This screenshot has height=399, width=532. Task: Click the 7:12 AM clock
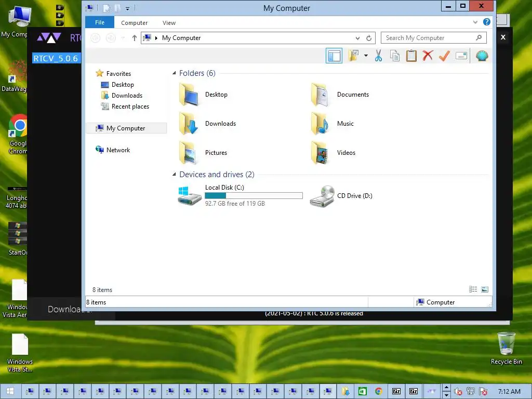coord(509,391)
